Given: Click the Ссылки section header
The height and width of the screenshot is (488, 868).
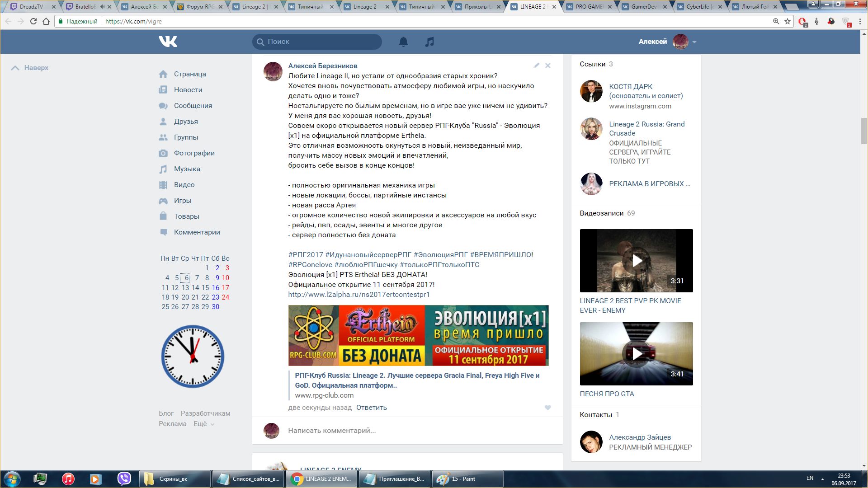Looking at the screenshot, I should 592,64.
